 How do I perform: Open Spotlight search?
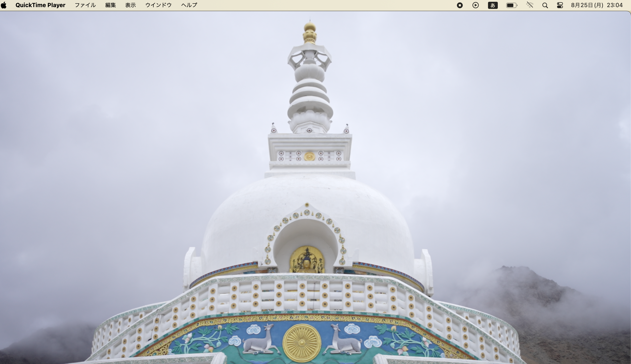tap(545, 5)
